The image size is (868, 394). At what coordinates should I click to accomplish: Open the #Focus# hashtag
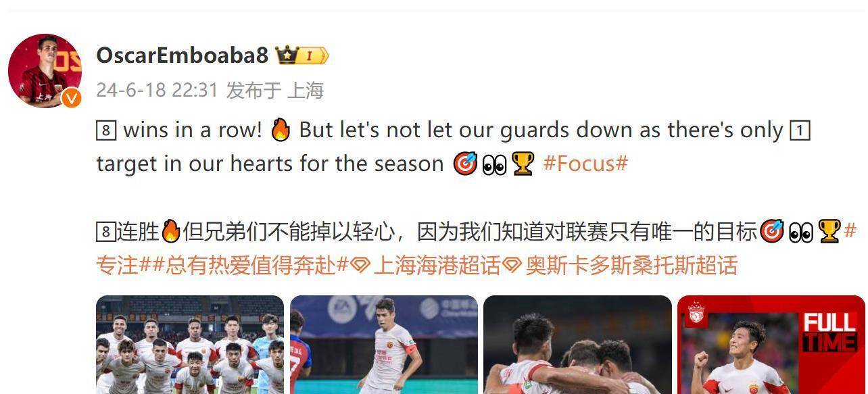pyautogui.click(x=585, y=164)
